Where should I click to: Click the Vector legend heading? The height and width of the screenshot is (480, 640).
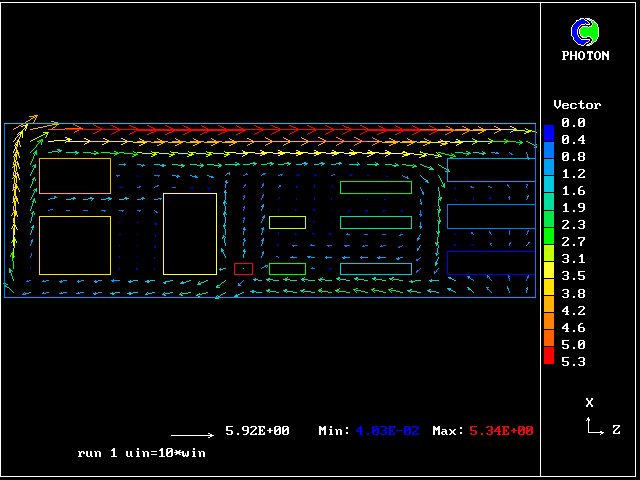(577, 105)
